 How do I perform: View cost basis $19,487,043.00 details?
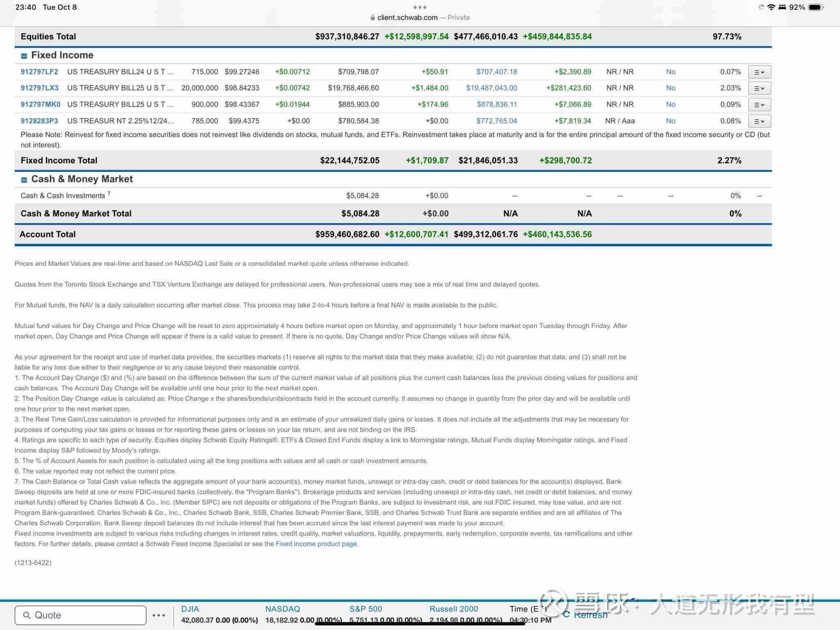point(491,88)
